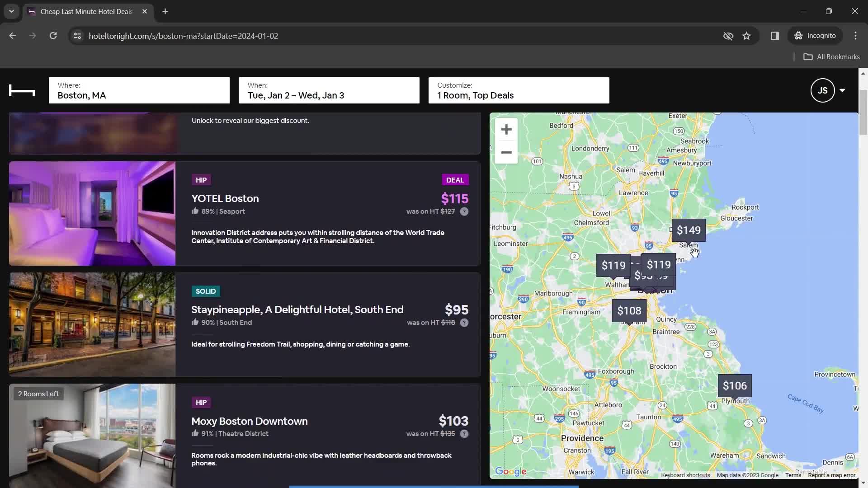Open a new browser tab
This screenshot has width=868, height=488.
(x=165, y=11)
